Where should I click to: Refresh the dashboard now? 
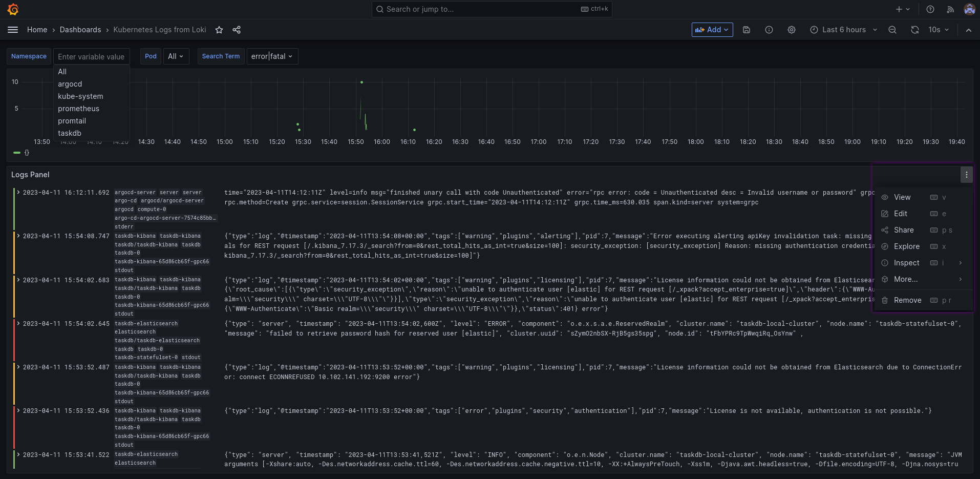click(x=915, y=30)
